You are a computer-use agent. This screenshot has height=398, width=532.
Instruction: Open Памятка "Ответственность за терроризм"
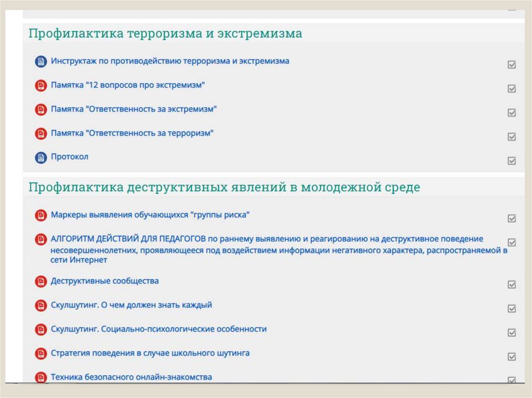click(132, 133)
